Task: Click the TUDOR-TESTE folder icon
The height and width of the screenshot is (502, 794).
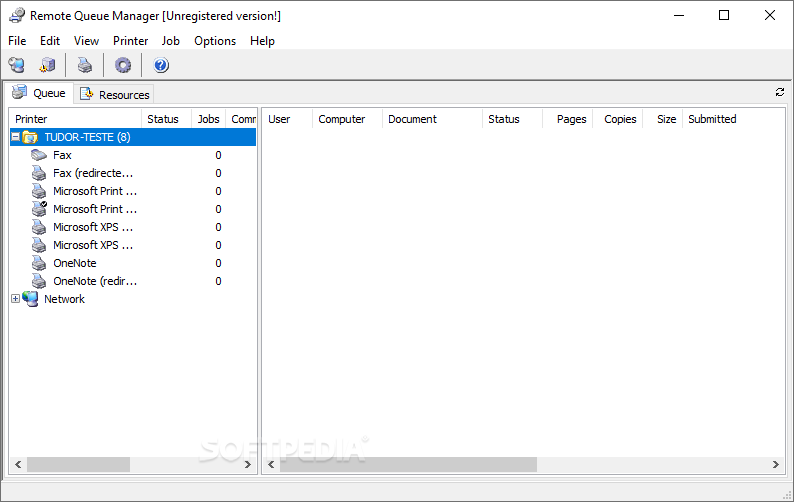Action: coord(30,137)
